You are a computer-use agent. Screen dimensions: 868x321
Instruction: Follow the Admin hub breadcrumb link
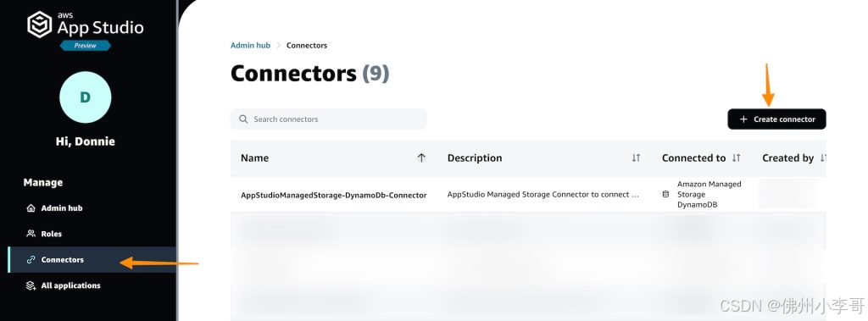pos(250,46)
